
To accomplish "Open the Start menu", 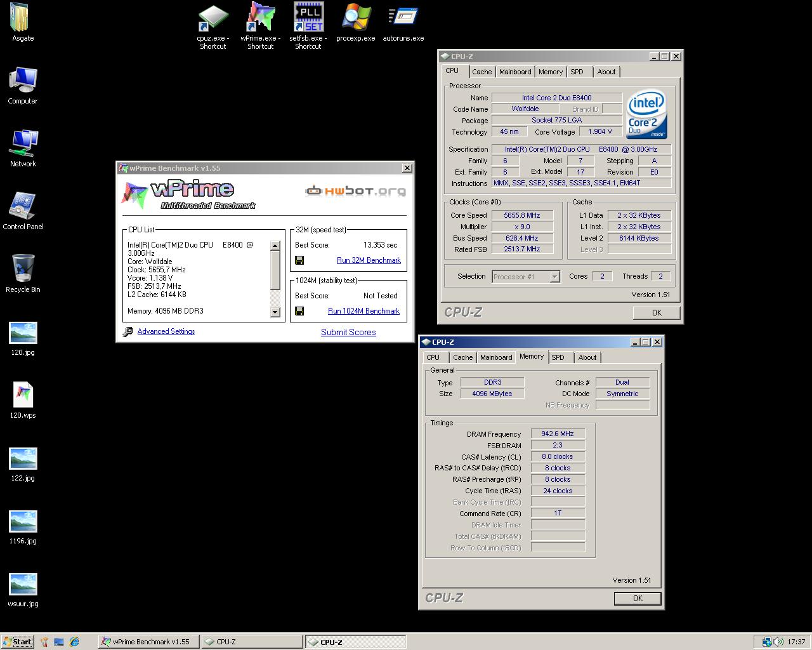I will click(18, 642).
